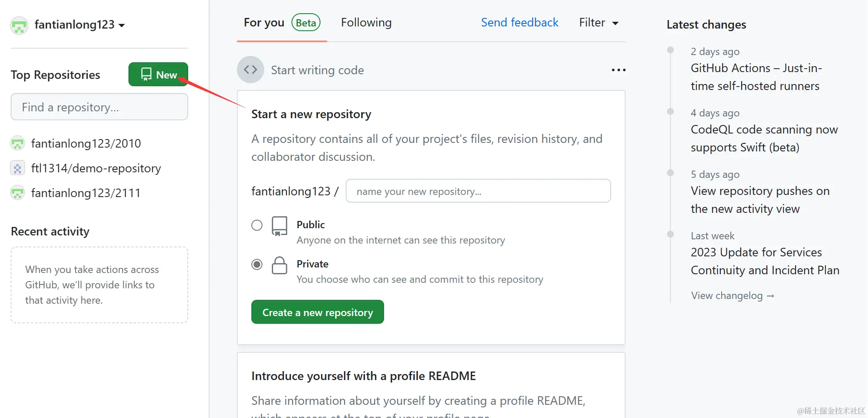Select the Public radio button
Image resolution: width=868 pixels, height=418 pixels.
pyautogui.click(x=257, y=225)
